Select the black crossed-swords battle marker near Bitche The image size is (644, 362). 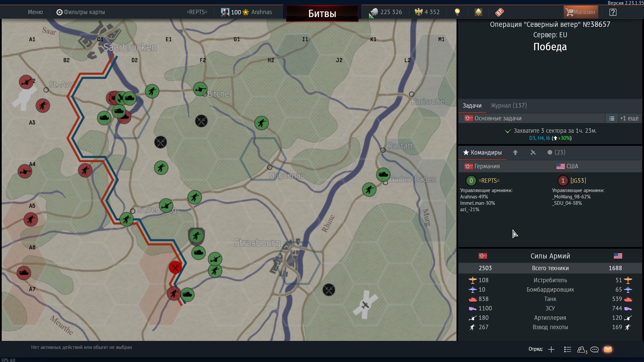(x=201, y=121)
